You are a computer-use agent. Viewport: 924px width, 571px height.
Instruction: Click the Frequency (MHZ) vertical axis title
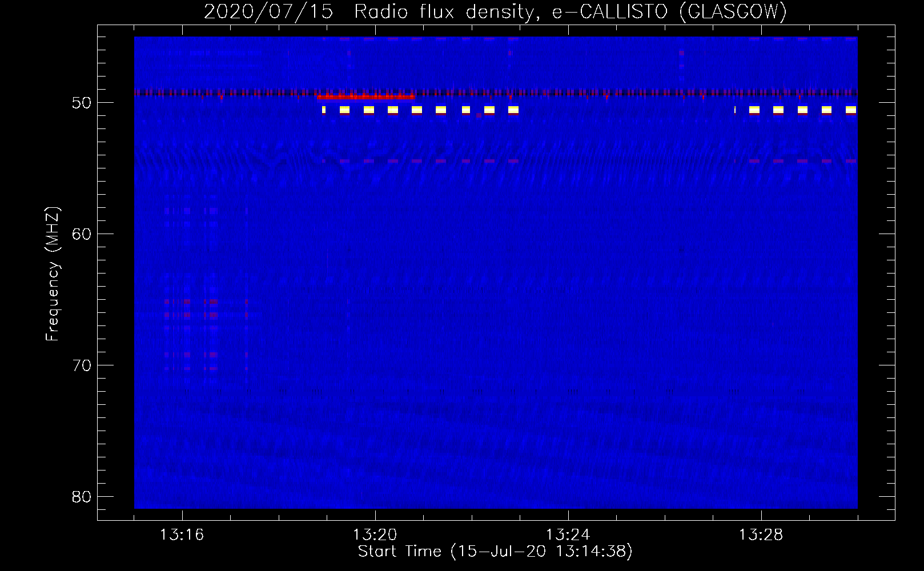(x=53, y=274)
